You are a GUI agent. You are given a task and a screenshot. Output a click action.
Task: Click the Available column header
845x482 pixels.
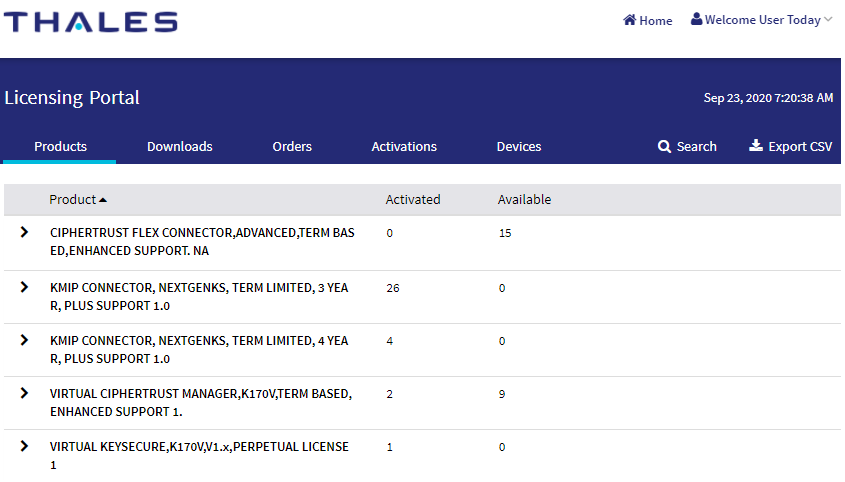tap(524, 199)
